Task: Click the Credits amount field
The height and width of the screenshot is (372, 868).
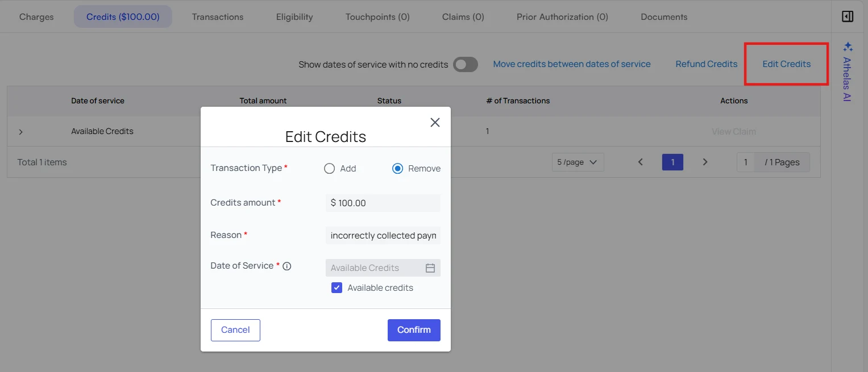Action: point(383,203)
